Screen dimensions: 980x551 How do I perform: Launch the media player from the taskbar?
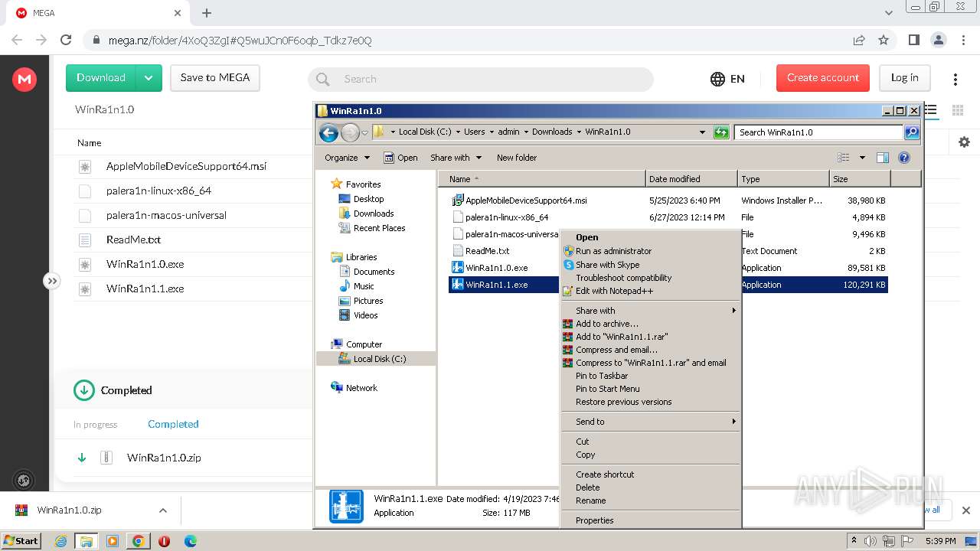(x=113, y=541)
